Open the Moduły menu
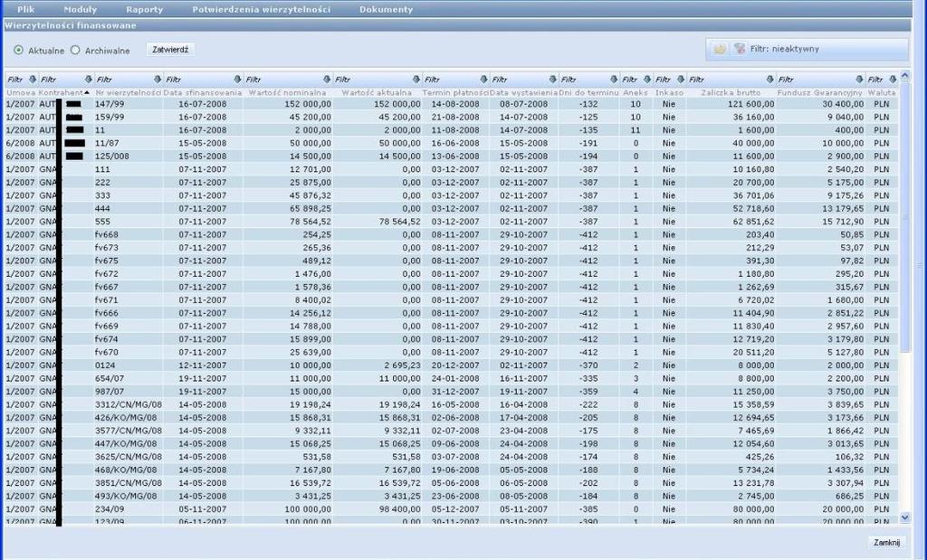The image size is (927, 560). click(81, 9)
